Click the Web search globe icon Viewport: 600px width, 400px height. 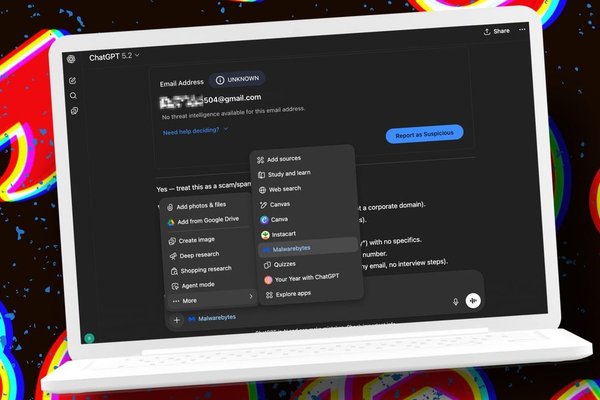coord(262,190)
